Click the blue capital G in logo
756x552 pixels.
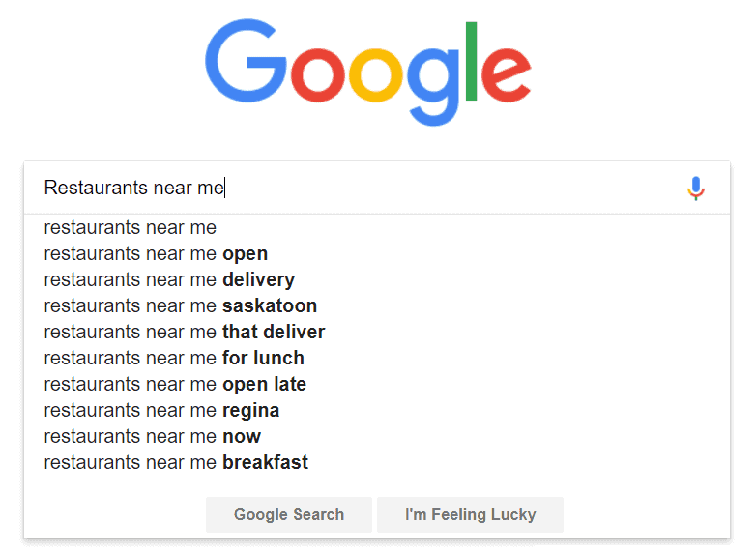(x=245, y=65)
